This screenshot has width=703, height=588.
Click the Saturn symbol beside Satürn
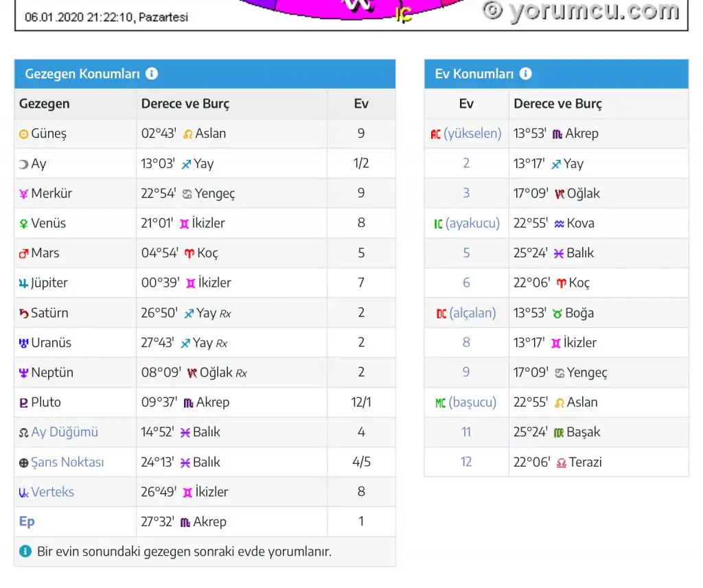(x=24, y=313)
